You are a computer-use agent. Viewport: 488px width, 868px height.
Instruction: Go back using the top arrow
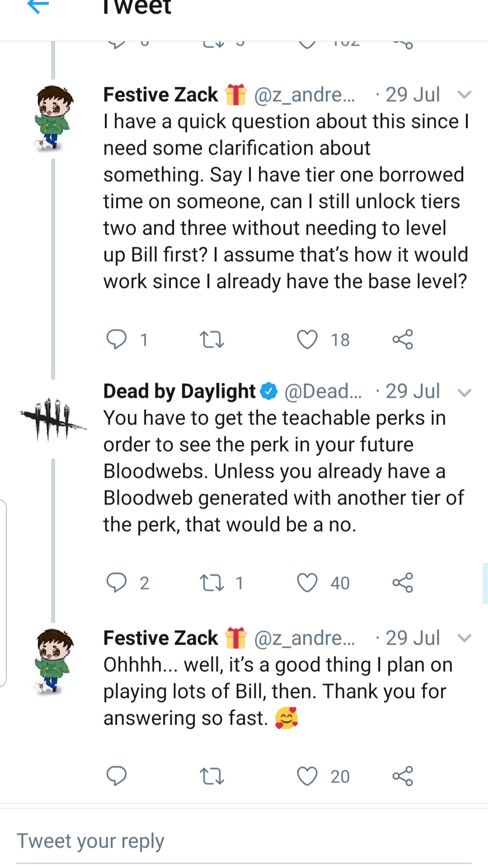(x=38, y=6)
